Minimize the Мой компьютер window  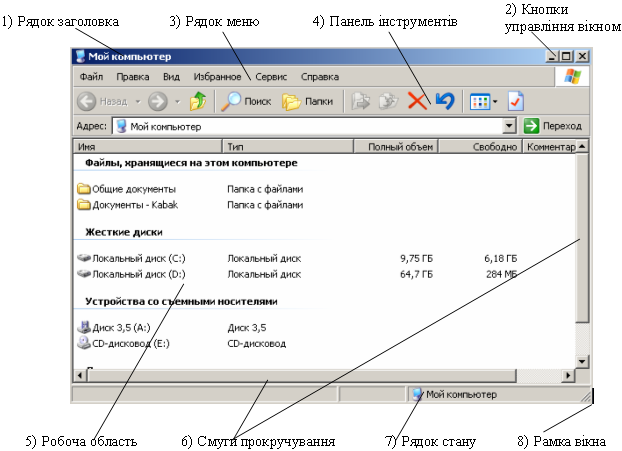pyautogui.click(x=552, y=56)
